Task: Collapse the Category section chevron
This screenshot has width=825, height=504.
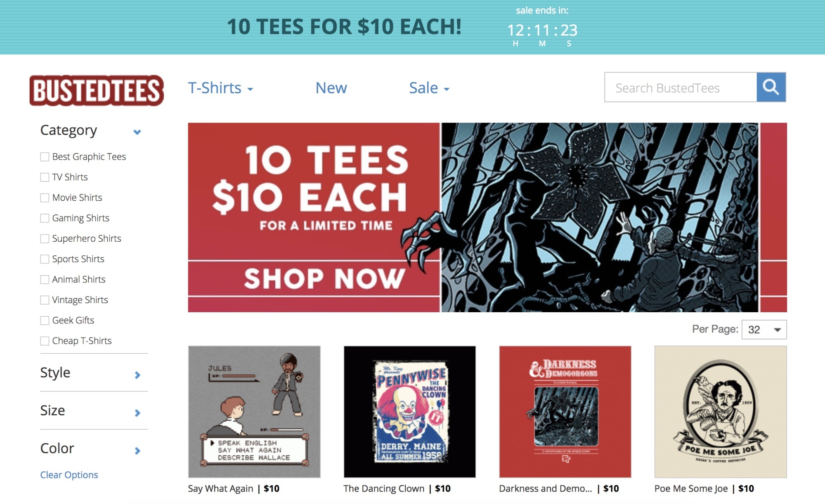Action: pos(137,132)
